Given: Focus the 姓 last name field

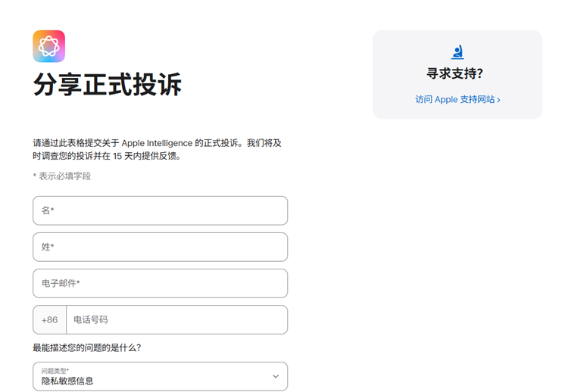Looking at the screenshot, I should coord(160,247).
